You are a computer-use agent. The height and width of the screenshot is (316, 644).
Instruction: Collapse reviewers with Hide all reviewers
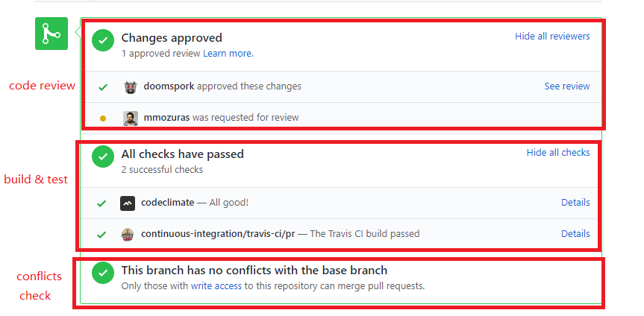click(x=552, y=36)
